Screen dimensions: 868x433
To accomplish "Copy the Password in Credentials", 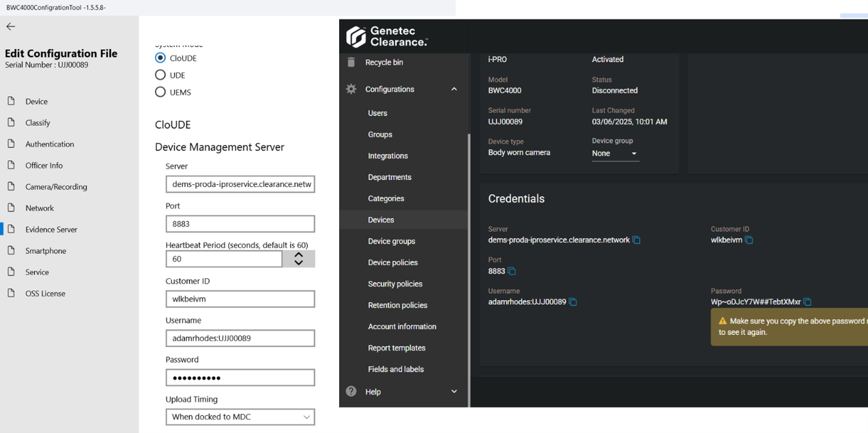I will (807, 302).
